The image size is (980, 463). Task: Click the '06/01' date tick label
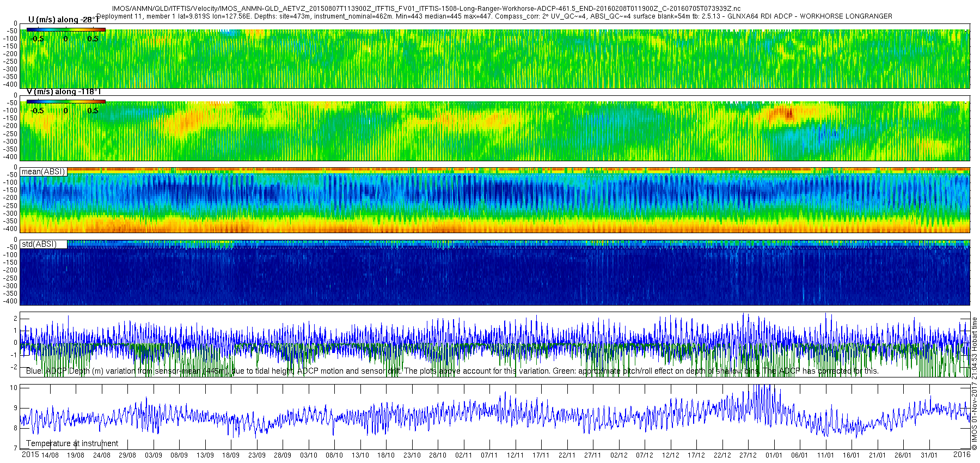tap(800, 455)
